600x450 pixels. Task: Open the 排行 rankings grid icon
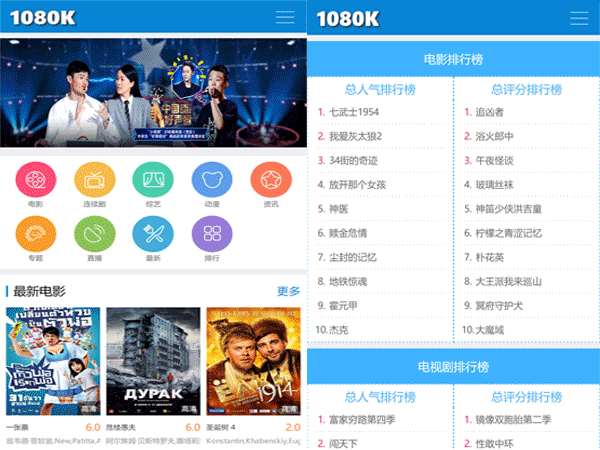[x=212, y=234]
